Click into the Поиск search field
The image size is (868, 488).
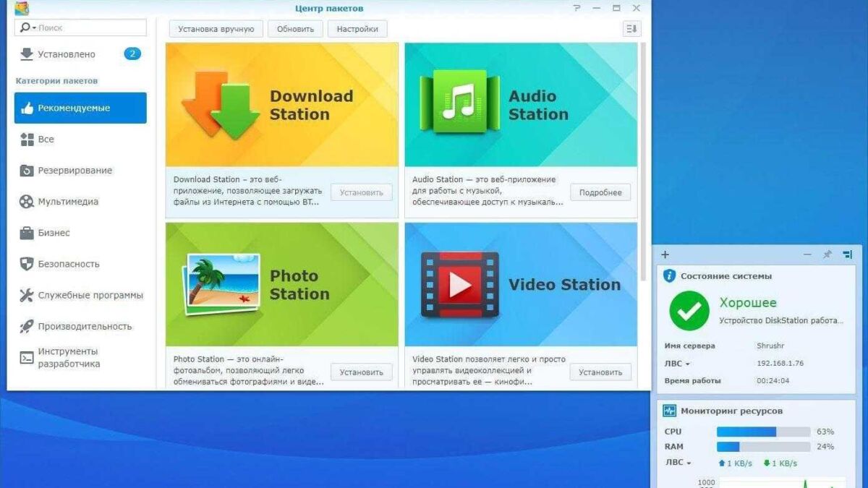(x=80, y=27)
